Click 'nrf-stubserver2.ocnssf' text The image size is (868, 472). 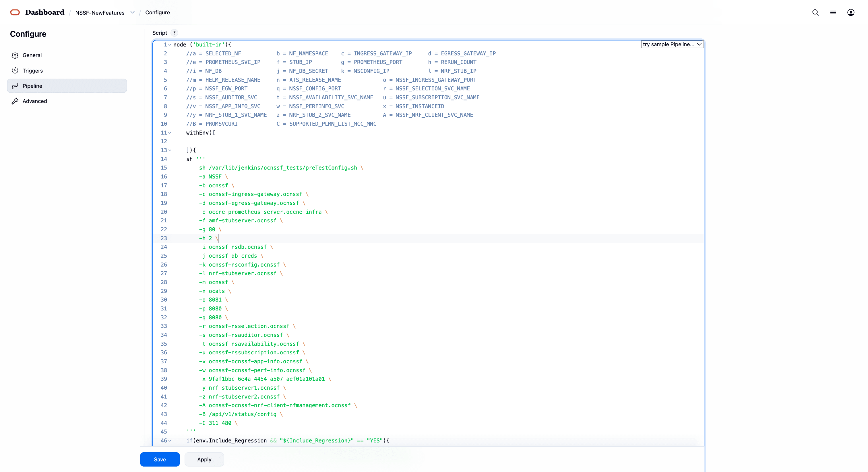click(244, 397)
